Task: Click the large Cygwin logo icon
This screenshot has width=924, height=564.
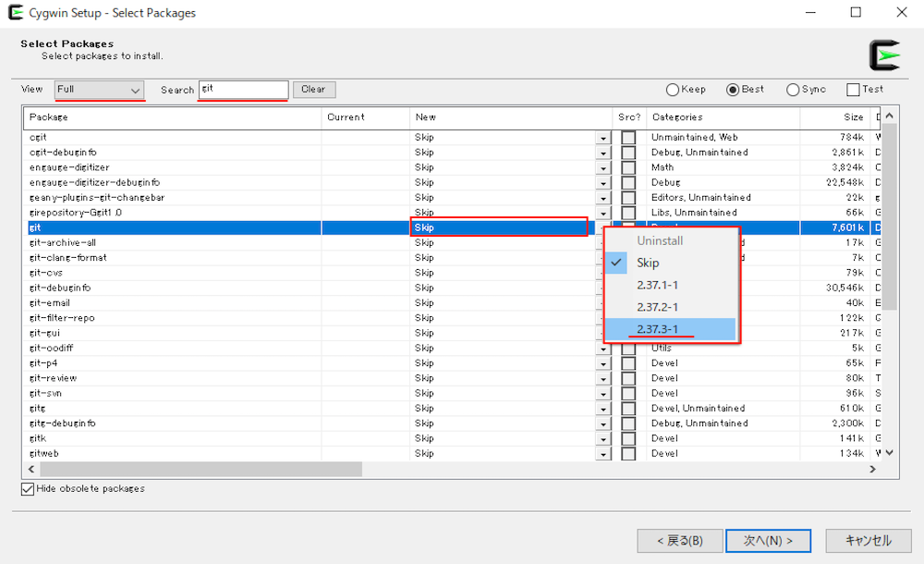Action: click(884, 55)
